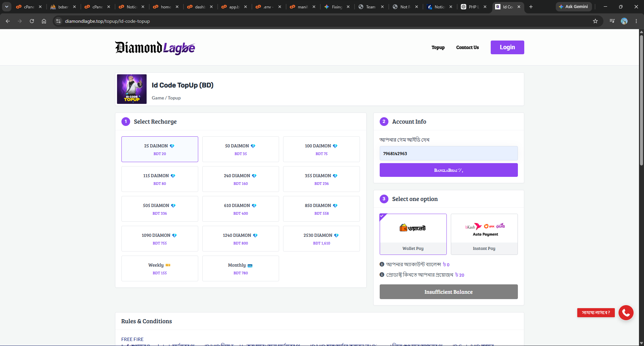This screenshot has width=644, height=346.
Task: Select the Monthly BDT 780 membership
Action: pos(240,268)
